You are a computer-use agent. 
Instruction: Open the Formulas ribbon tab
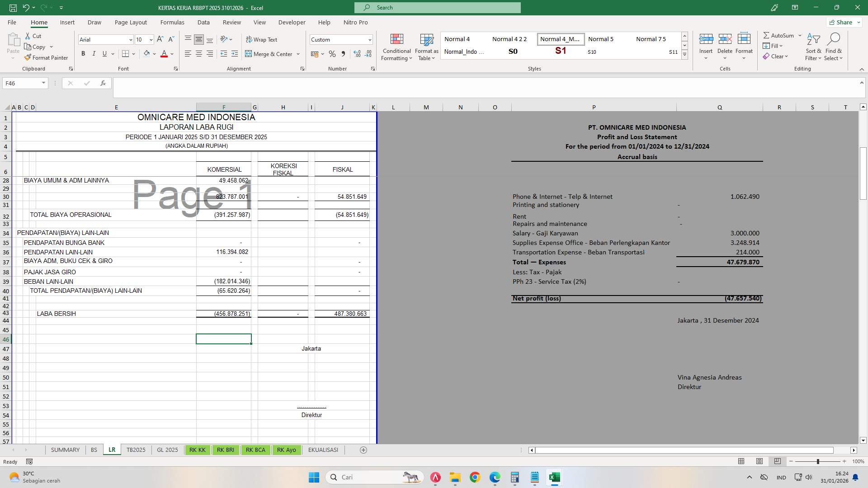172,22
